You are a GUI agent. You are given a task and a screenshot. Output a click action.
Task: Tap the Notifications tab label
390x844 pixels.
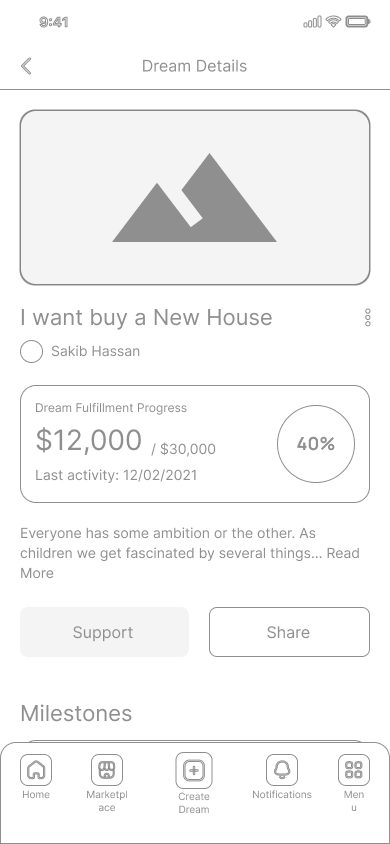tap(282, 794)
